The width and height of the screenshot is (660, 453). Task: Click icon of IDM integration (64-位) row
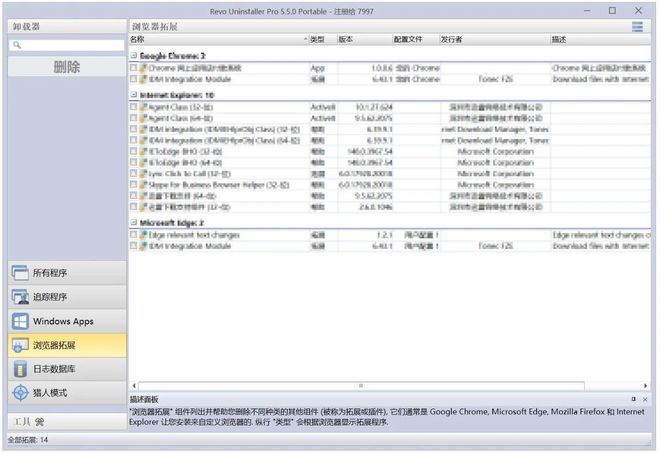click(x=143, y=140)
